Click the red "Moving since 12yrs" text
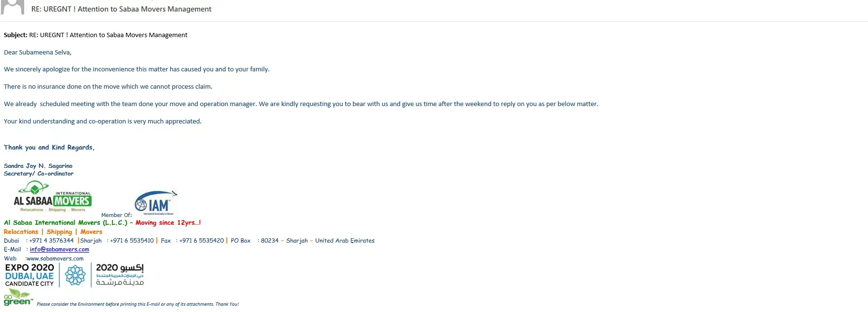Screen dimensions: 868x312 168,223
